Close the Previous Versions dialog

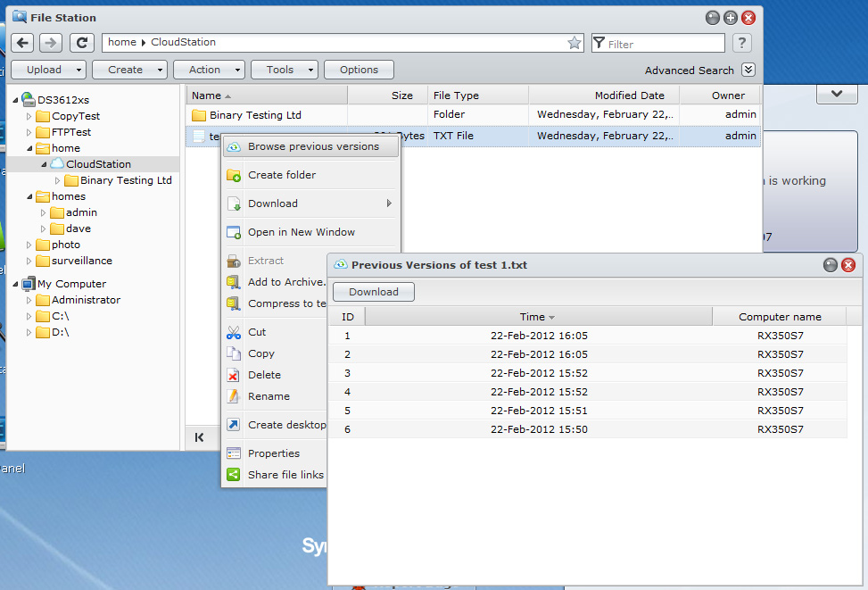point(848,265)
